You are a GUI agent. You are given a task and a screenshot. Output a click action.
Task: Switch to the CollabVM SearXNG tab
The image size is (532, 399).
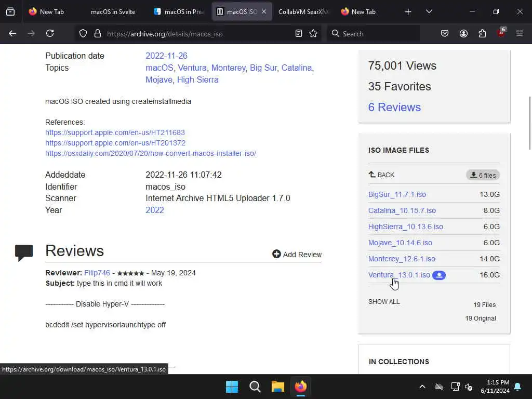point(303,12)
